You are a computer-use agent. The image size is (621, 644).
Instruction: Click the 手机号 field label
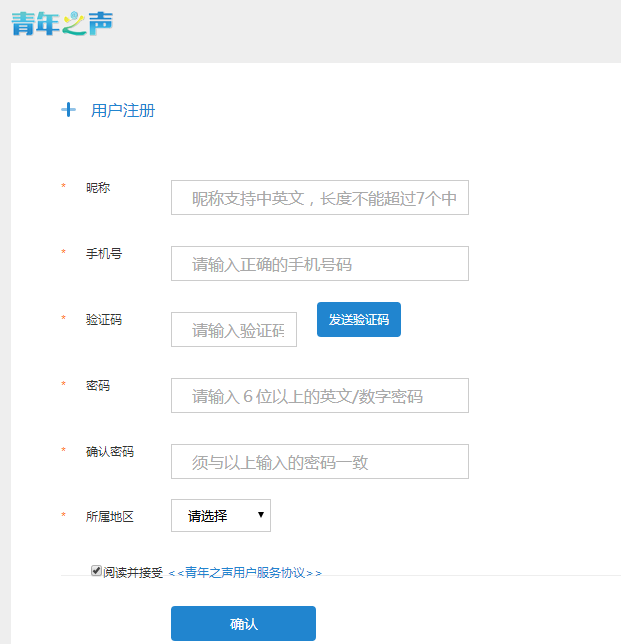(x=104, y=253)
